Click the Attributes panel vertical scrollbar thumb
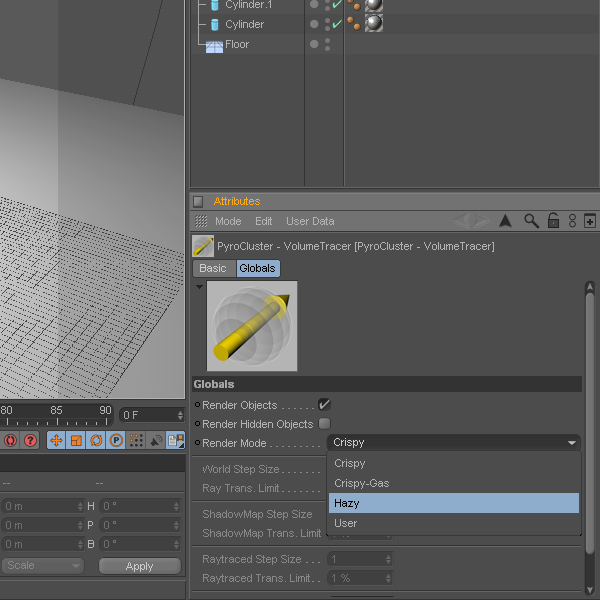 tap(590, 423)
